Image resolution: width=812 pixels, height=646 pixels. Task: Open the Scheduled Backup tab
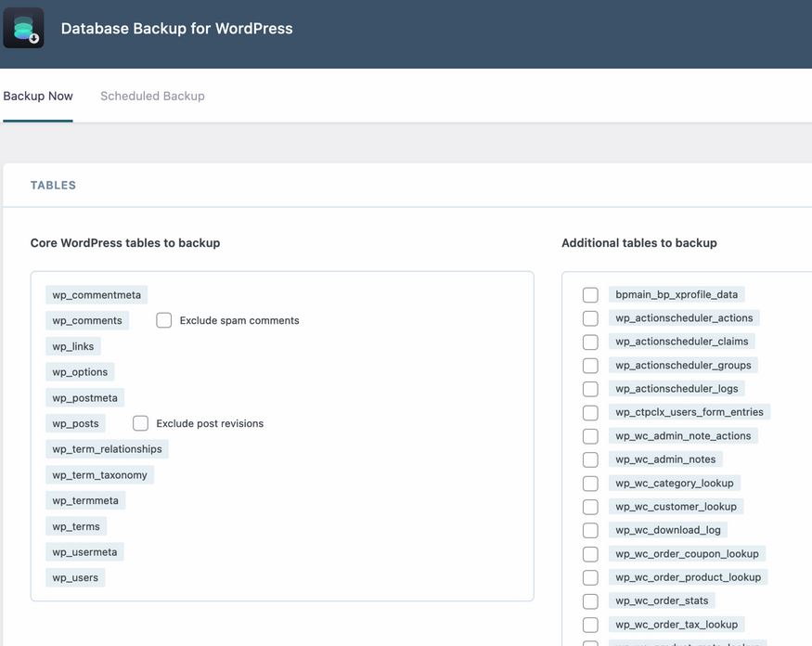point(152,96)
